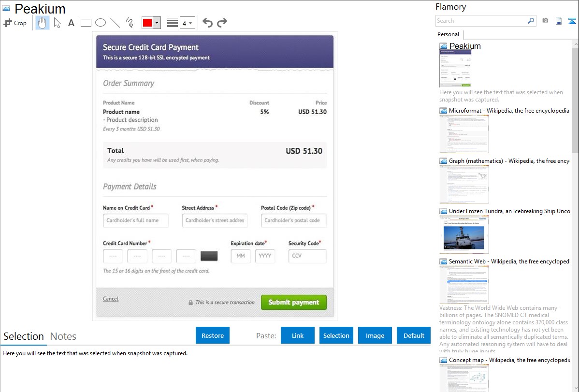
Task: Click icon beside Graph (mathematics) title
Action: pyautogui.click(x=443, y=161)
